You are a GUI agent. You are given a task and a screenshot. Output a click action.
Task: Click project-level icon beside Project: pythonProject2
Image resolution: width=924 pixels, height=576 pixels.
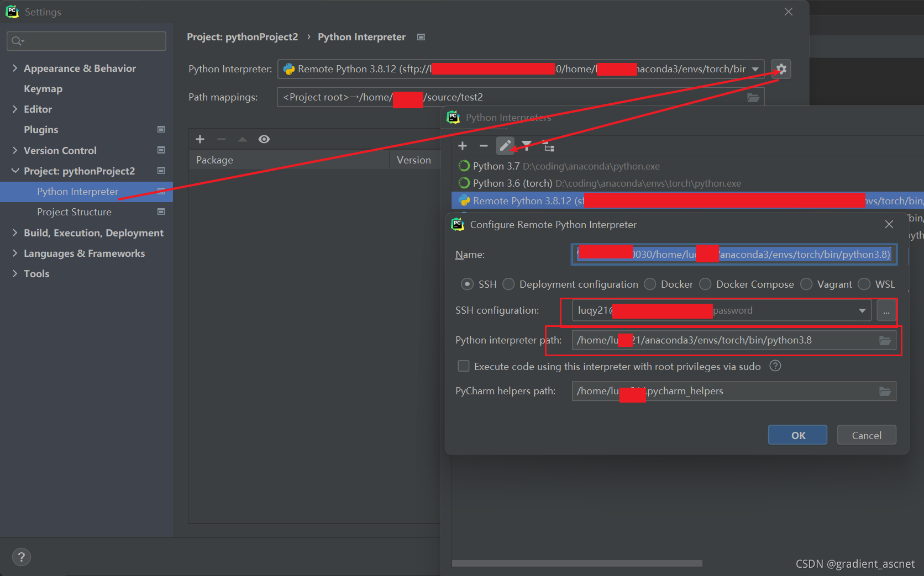[x=161, y=171]
